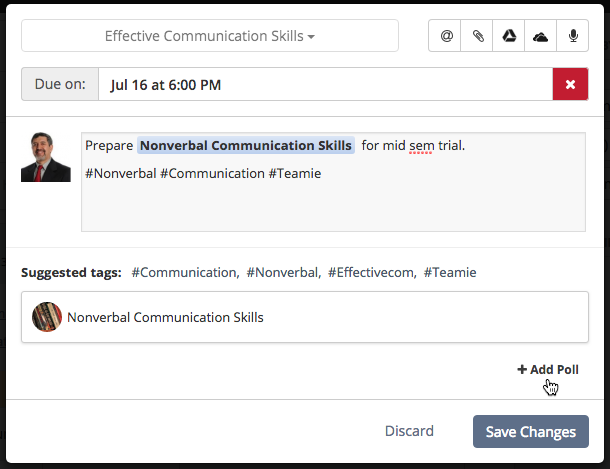Click the author profile photo
This screenshot has height=469, width=610.
tap(46, 157)
